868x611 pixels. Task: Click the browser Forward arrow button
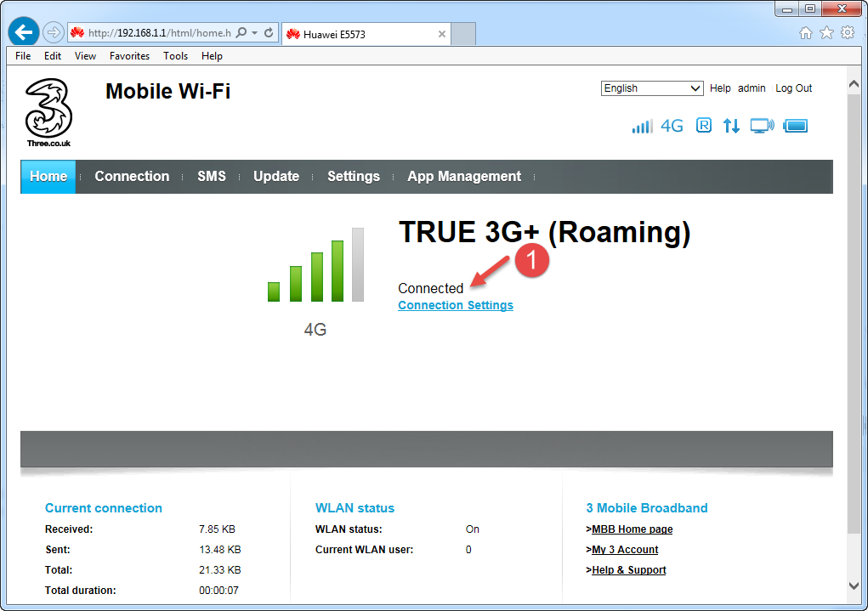tap(54, 32)
